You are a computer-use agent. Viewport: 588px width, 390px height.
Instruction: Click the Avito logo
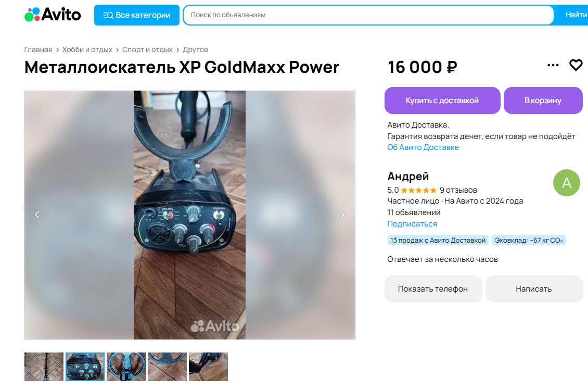pyautogui.click(x=53, y=15)
